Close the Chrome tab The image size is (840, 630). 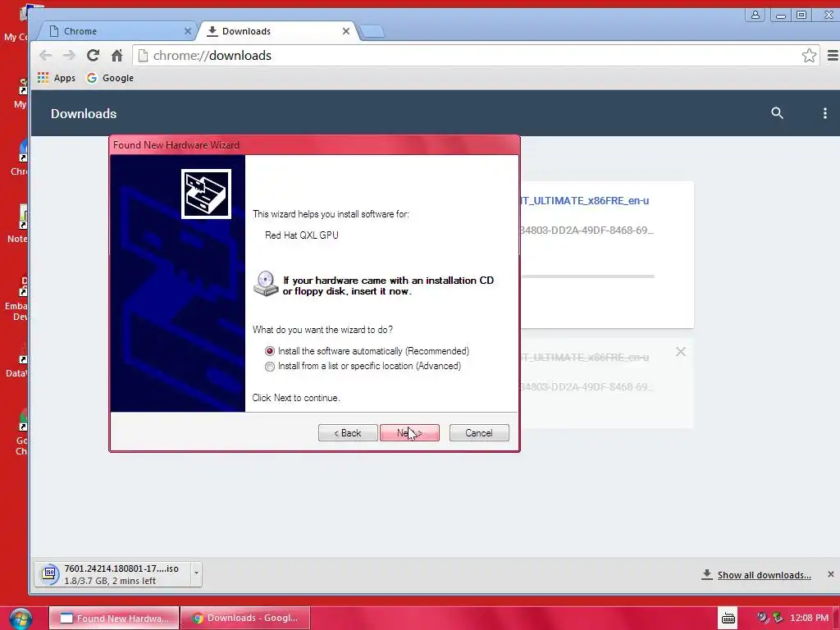[188, 31]
